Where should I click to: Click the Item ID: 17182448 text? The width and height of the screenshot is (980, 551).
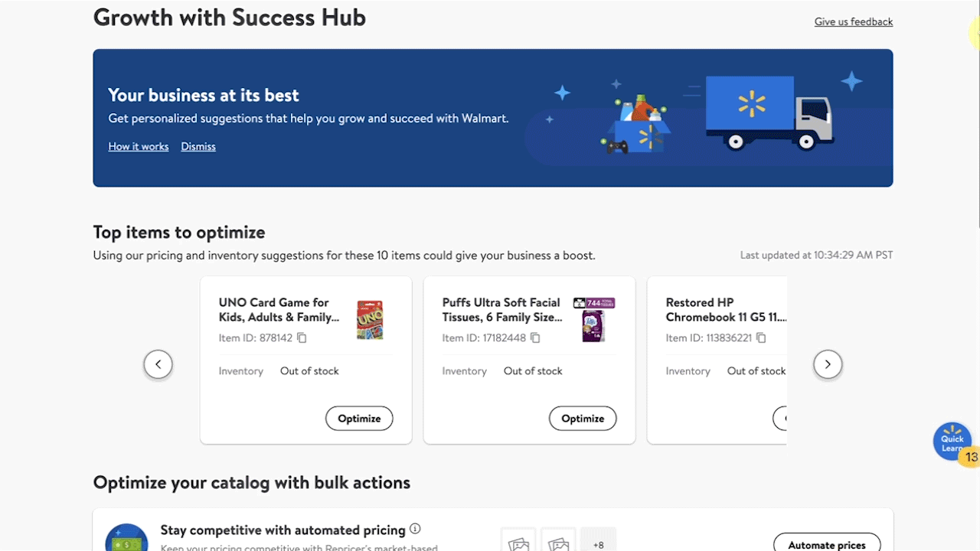[484, 338]
